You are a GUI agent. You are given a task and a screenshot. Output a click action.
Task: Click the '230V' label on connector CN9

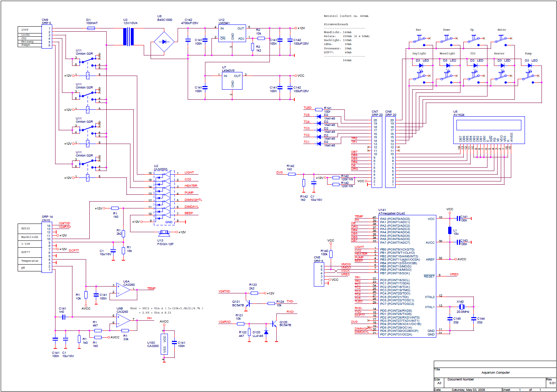click(x=25, y=30)
